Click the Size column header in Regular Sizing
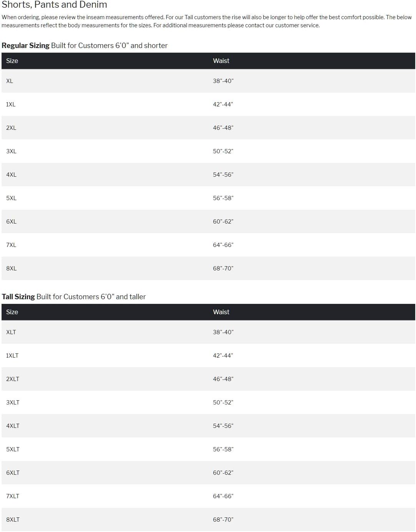 [x=12, y=61]
